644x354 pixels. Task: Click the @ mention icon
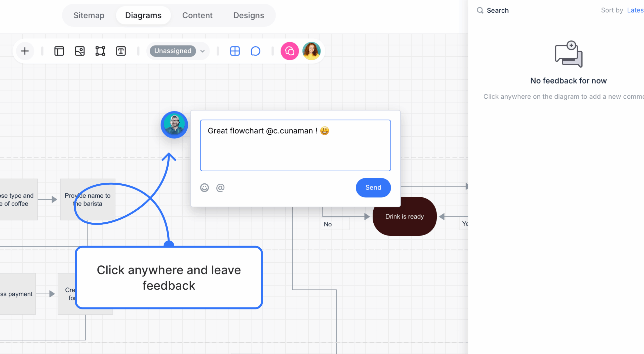click(220, 188)
